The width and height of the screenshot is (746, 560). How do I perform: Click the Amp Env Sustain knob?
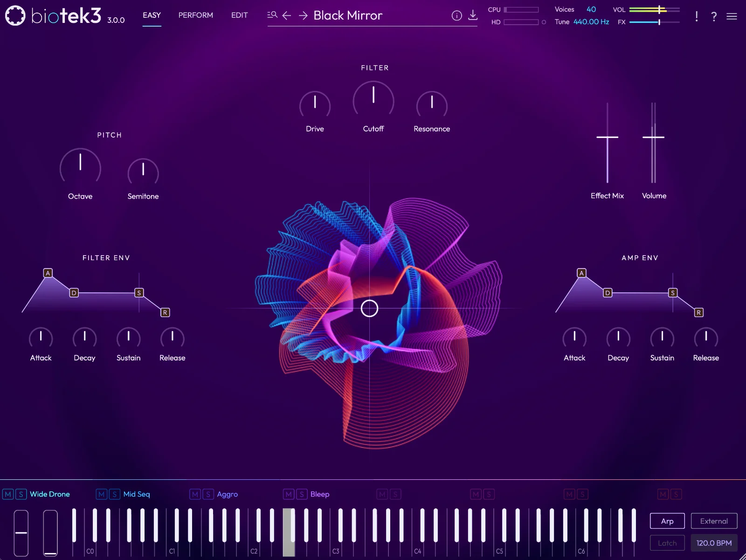tap(662, 338)
